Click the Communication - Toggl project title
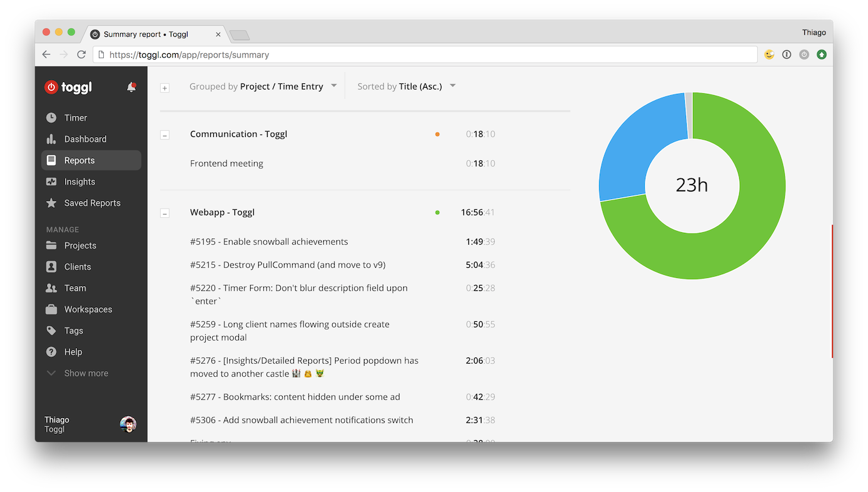Viewport: 868px width, 492px height. 238,134
